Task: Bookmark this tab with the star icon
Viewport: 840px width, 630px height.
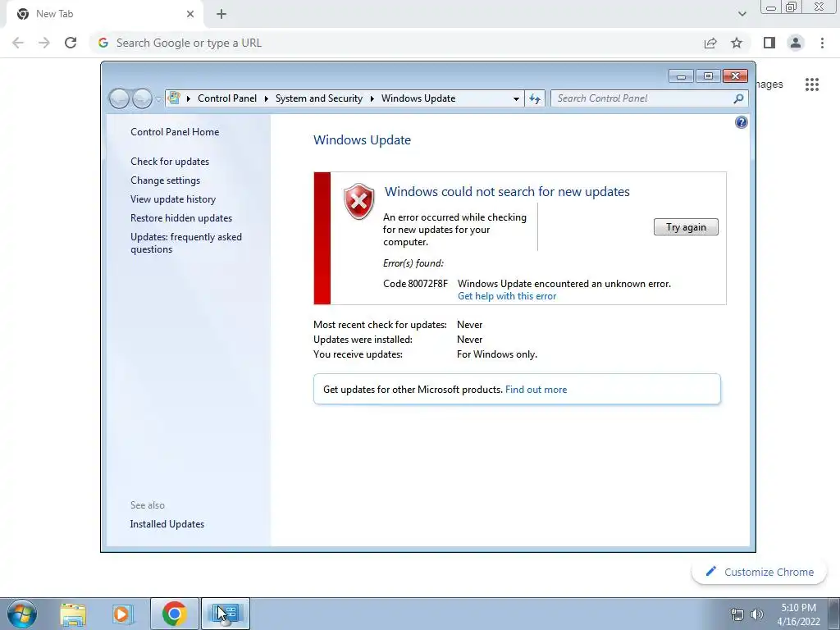Action: (x=737, y=43)
